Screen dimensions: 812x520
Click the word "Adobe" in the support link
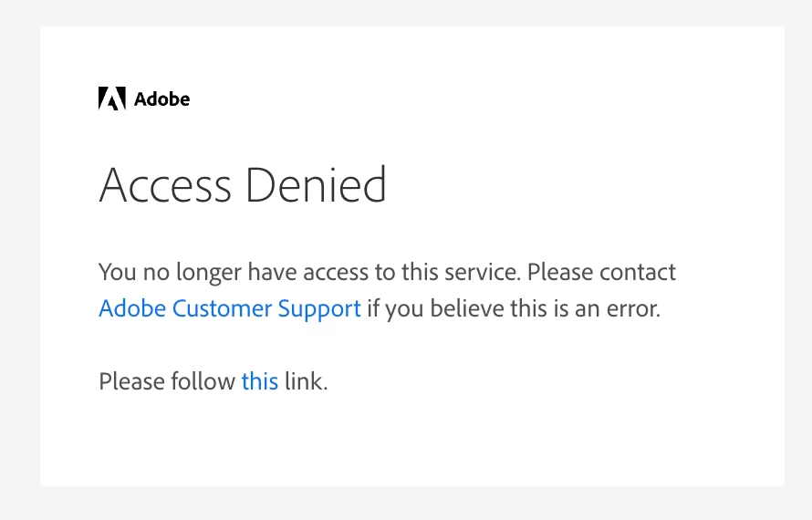tap(131, 308)
